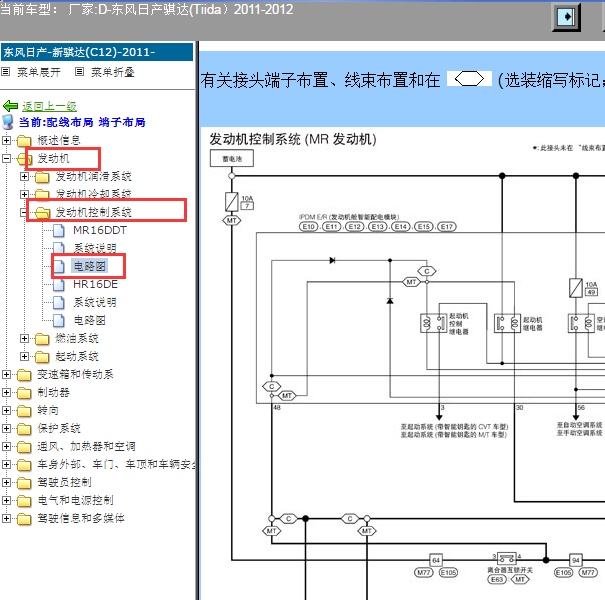
Task: Click the E17 connector label in diagram
Action: click(447, 226)
